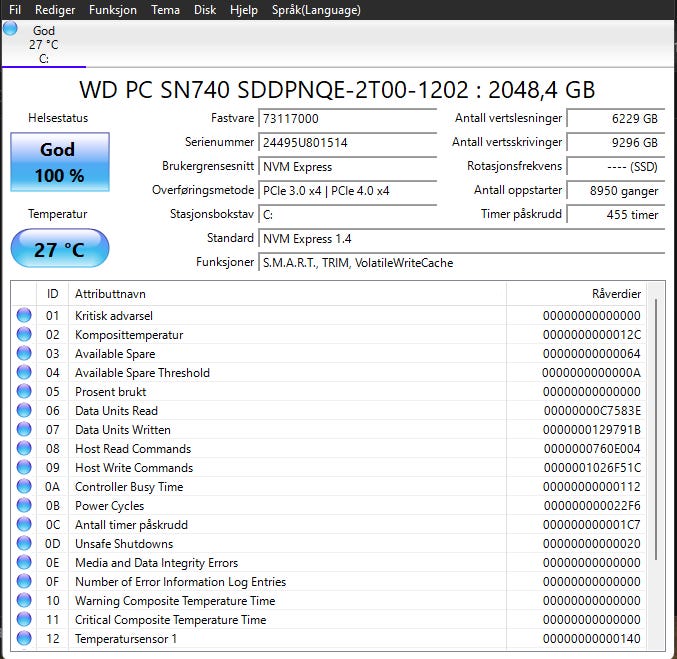Click the 27 °C temperature button

point(60,249)
